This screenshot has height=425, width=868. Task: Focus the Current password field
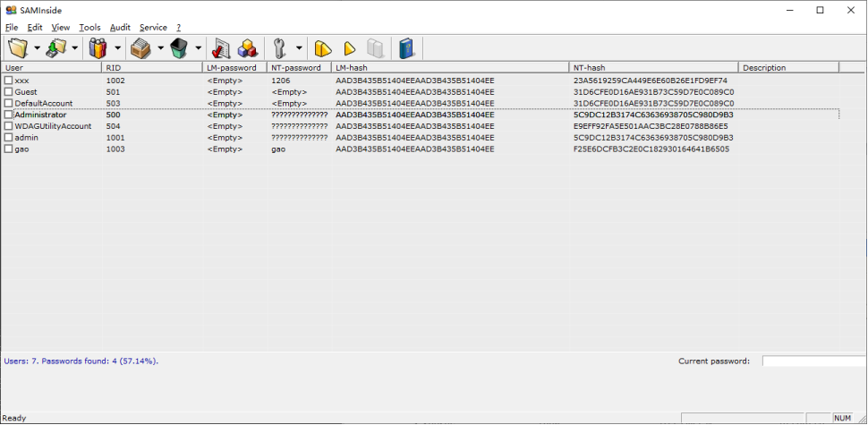[814, 361]
